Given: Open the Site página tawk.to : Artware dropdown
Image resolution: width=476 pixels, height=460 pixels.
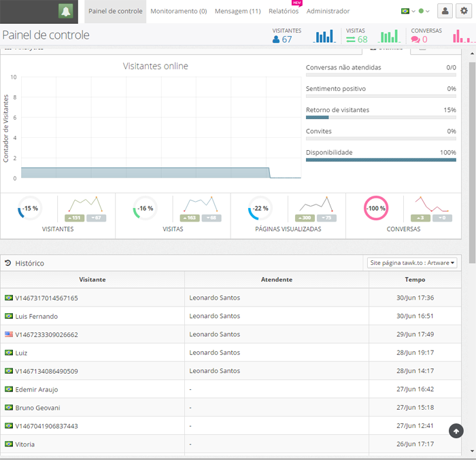Looking at the screenshot, I should pos(412,263).
